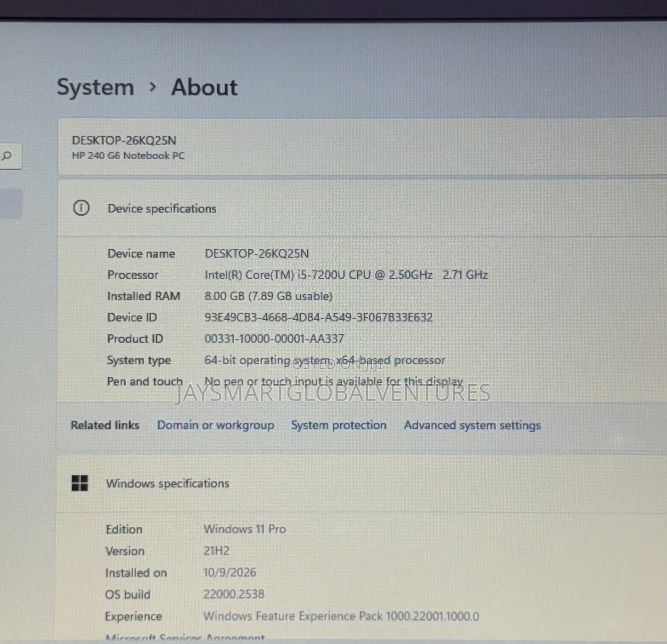Click the 'System type' label

click(139, 360)
